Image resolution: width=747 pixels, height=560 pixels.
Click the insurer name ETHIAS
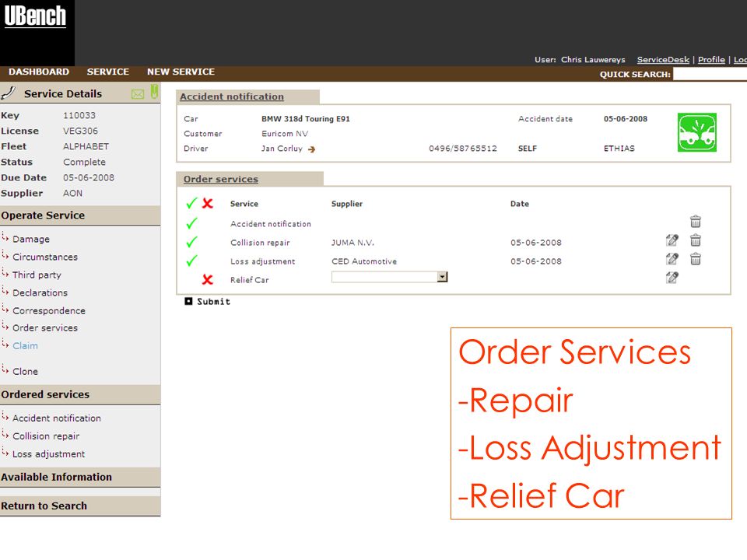(619, 148)
